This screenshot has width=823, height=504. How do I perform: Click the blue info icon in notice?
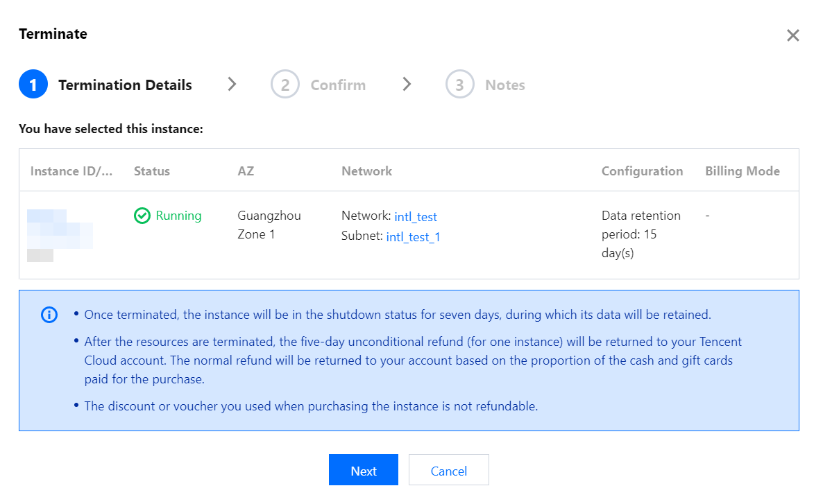tap(49, 315)
